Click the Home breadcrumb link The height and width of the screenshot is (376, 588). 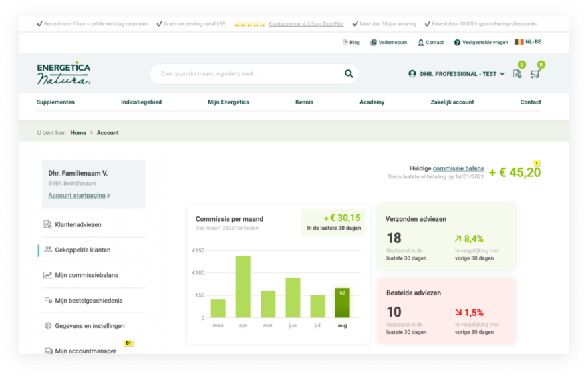(x=78, y=133)
